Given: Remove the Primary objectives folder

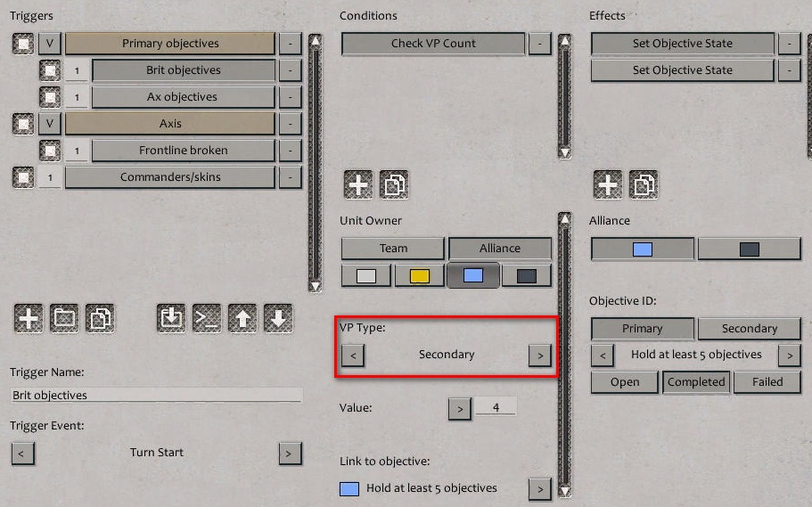Looking at the screenshot, I should click(290, 44).
